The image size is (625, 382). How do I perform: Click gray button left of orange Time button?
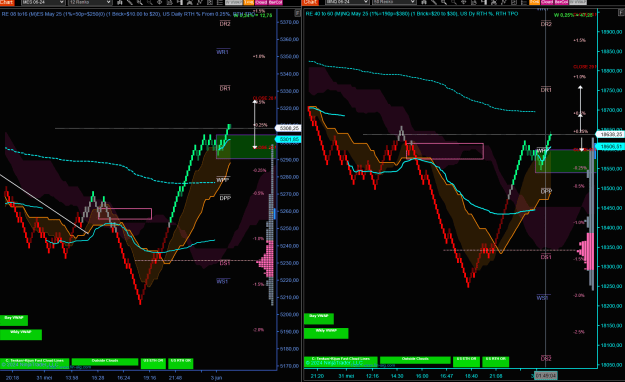click(x=234, y=2)
